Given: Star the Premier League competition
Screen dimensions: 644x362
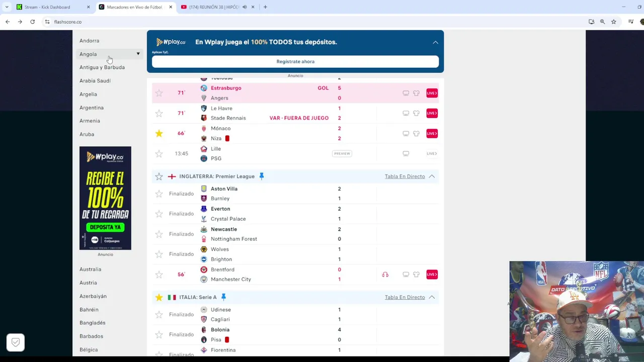Looking at the screenshot, I should (x=159, y=176).
